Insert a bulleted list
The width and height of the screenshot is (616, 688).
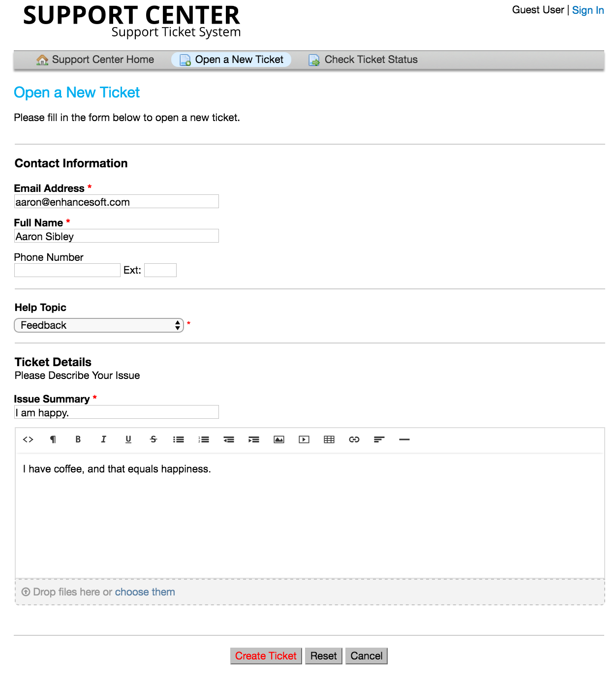(x=179, y=439)
